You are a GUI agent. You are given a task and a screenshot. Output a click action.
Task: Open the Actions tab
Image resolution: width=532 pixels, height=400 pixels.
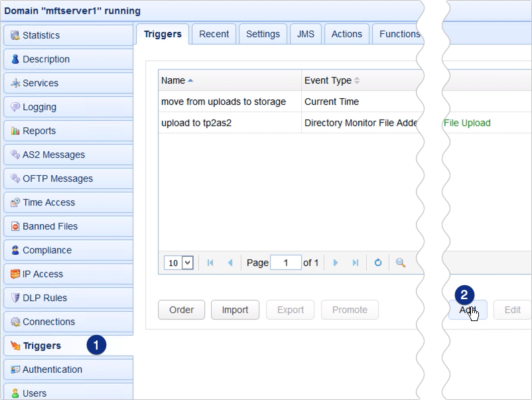click(346, 34)
